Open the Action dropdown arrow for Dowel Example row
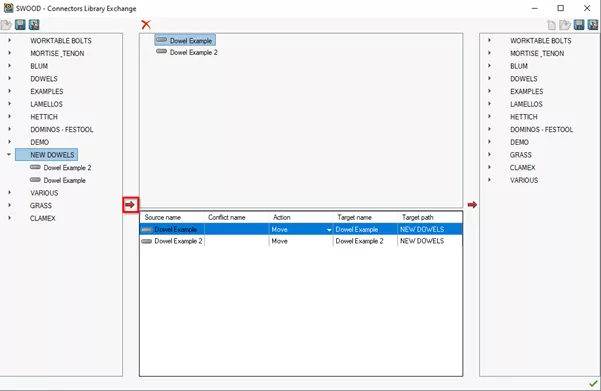 click(329, 230)
